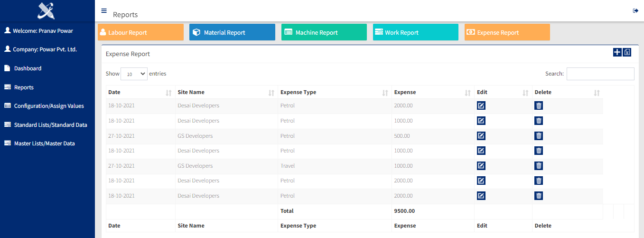
Task: Edit the GS Developers Travel expense row
Action: pyautogui.click(x=481, y=166)
